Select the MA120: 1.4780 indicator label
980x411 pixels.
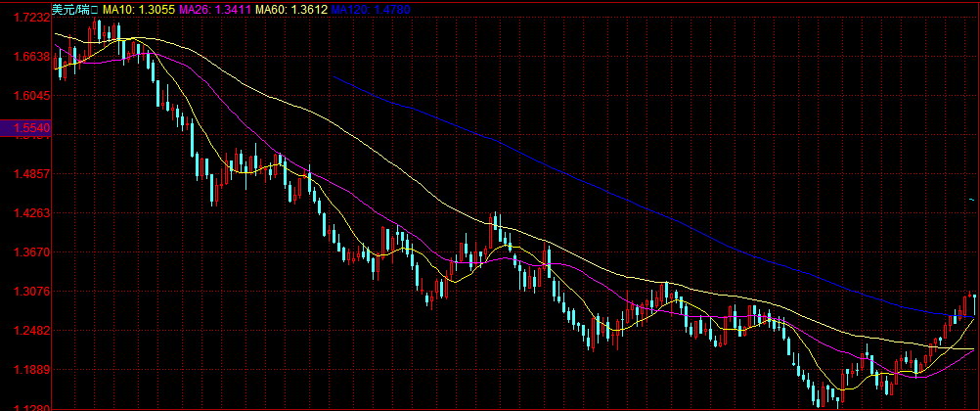370,10
